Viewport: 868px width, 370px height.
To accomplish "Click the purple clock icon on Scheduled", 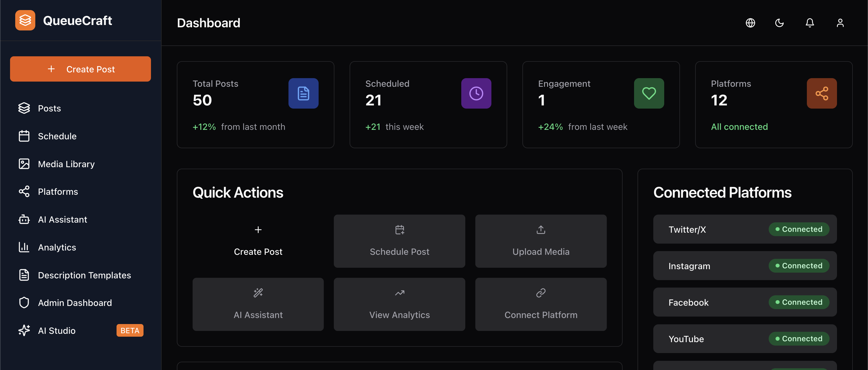I will [x=476, y=93].
